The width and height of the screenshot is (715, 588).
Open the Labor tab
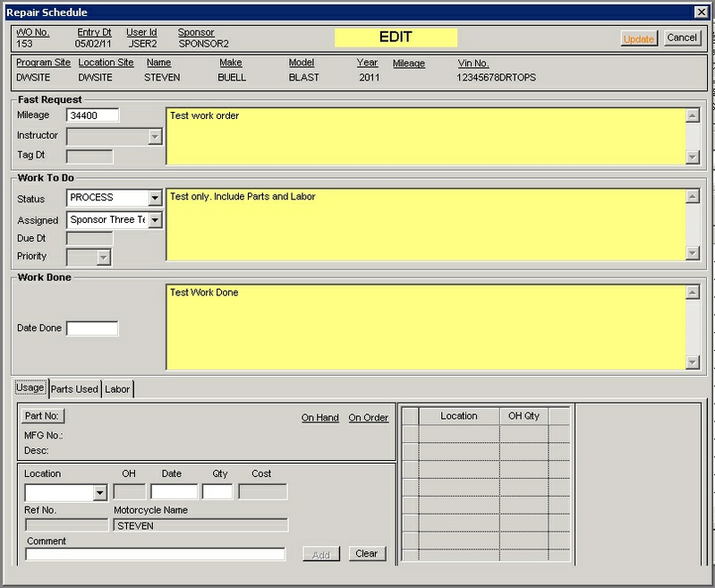pyautogui.click(x=117, y=389)
